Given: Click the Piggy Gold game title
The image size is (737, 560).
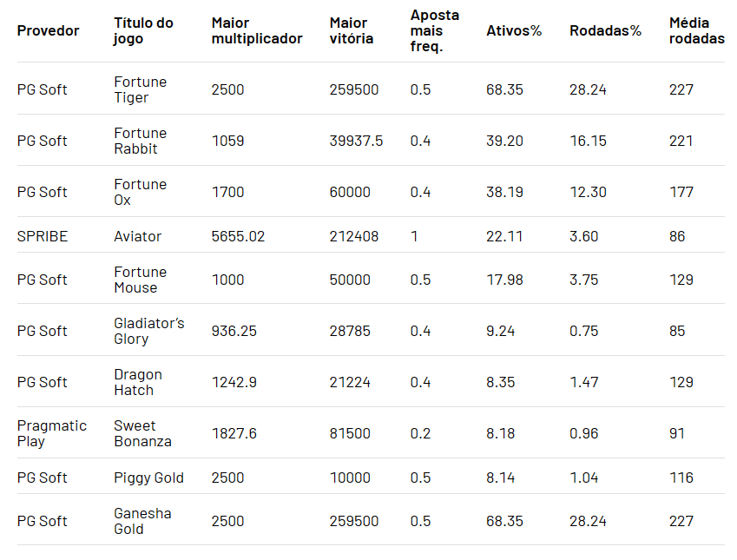Looking at the screenshot, I should pos(148,478).
